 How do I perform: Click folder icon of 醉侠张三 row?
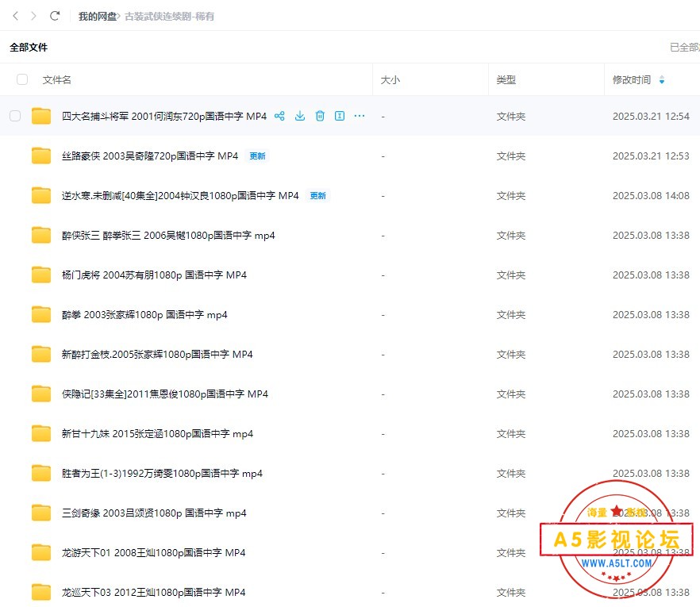[41, 235]
